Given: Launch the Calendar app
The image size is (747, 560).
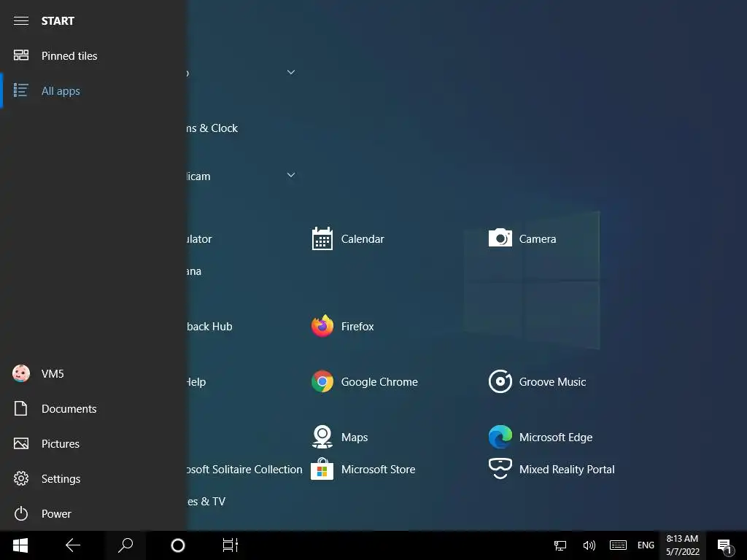Looking at the screenshot, I should (348, 238).
